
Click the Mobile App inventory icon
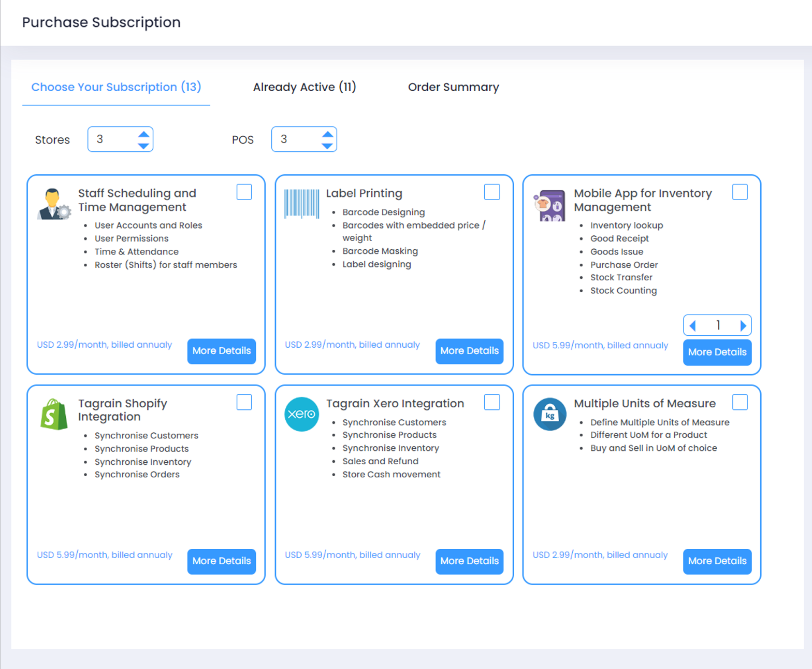coord(549,206)
